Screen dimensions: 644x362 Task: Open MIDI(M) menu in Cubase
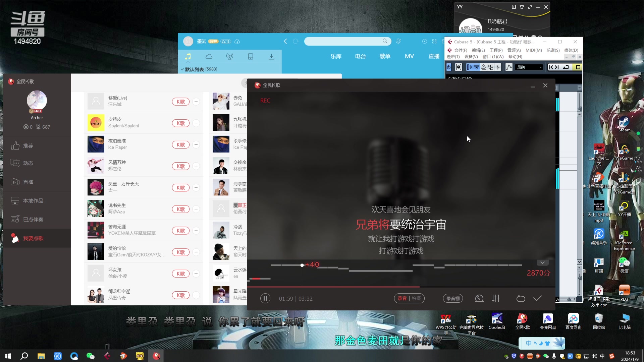tap(534, 50)
